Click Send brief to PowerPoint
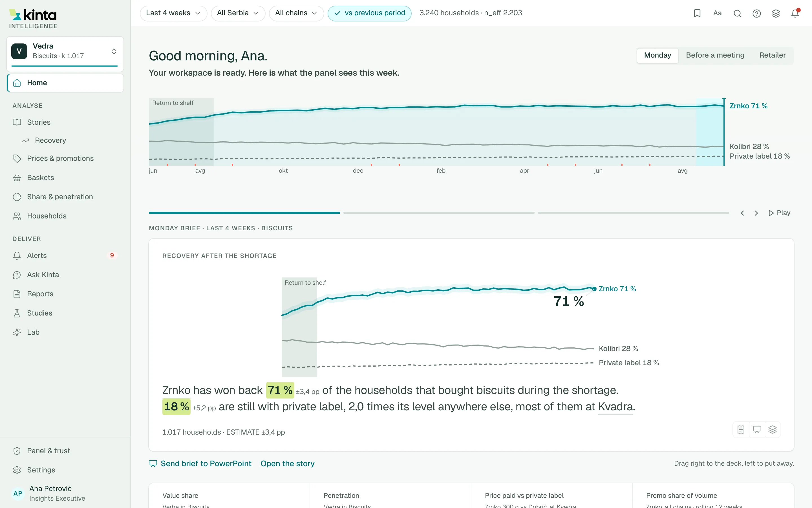This screenshot has width=812, height=508. (200, 464)
